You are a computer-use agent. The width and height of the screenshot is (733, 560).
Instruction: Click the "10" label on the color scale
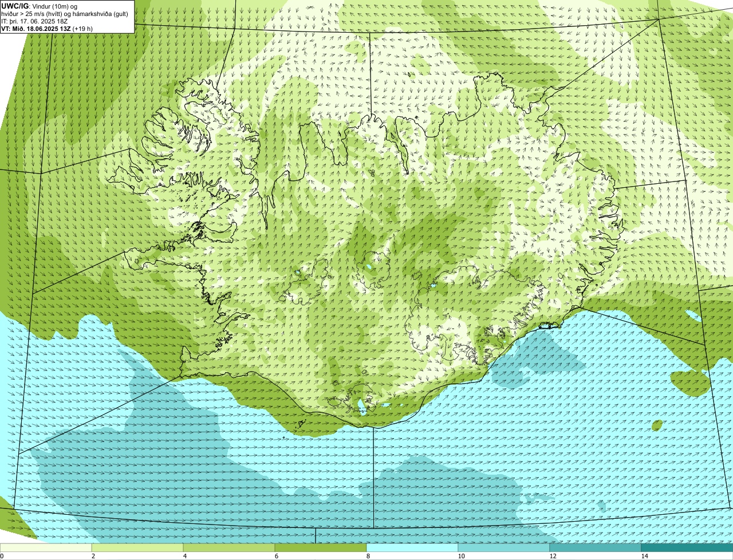(x=461, y=556)
